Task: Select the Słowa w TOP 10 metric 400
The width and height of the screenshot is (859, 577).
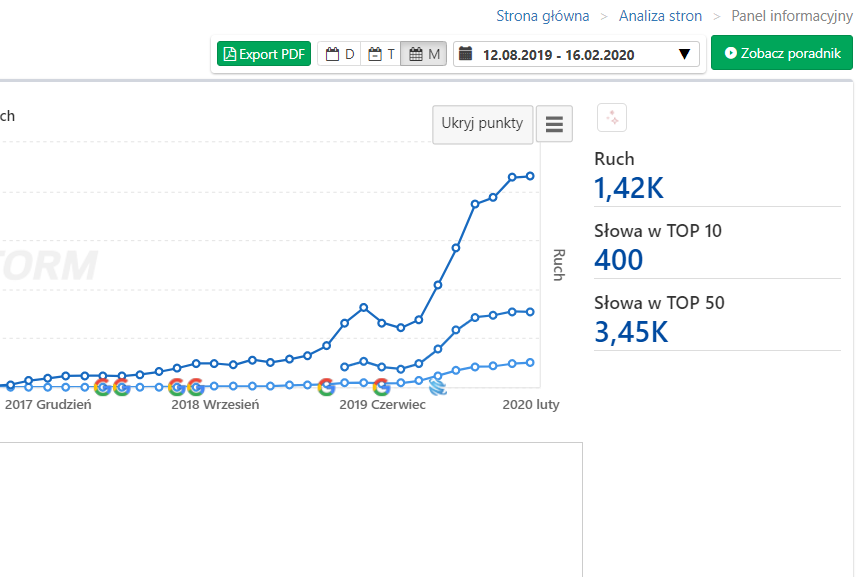Action: (x=618, y=260)
